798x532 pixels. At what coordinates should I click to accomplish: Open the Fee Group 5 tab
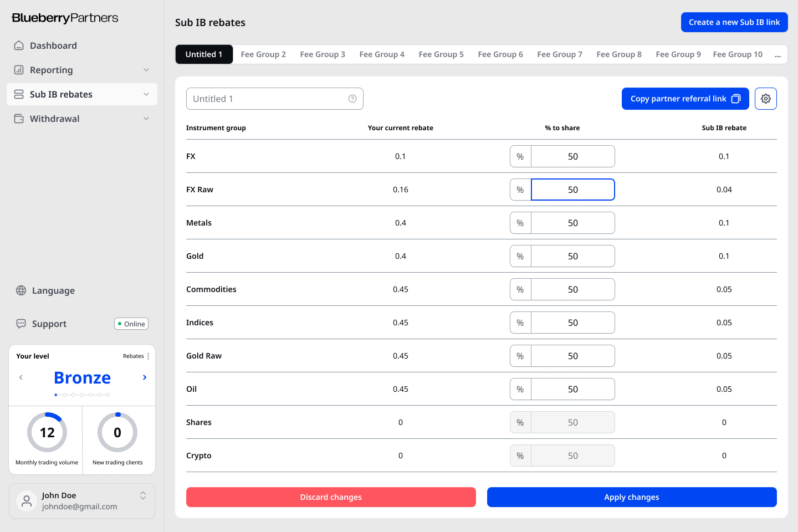pyautogui.click(x=441, y=54)
